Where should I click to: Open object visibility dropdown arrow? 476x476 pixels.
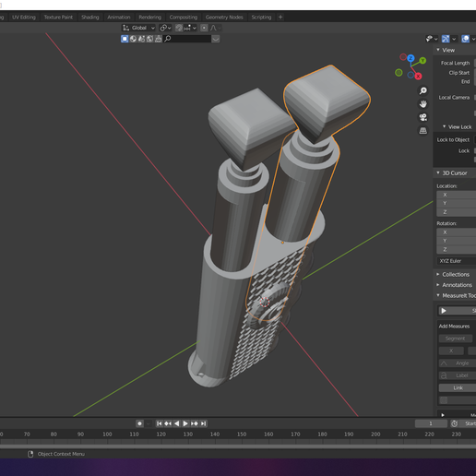click(x=436, y=39)
